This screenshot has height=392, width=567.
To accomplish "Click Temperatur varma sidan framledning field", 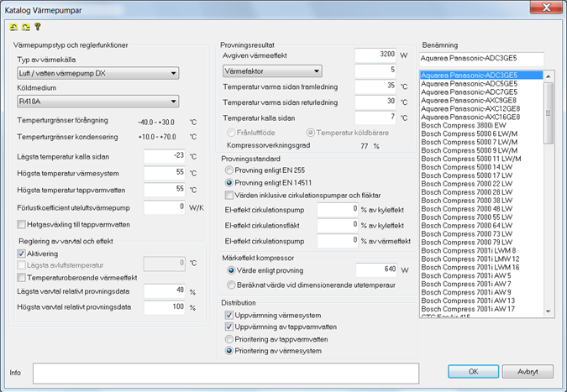I will (x=375, y=86).
